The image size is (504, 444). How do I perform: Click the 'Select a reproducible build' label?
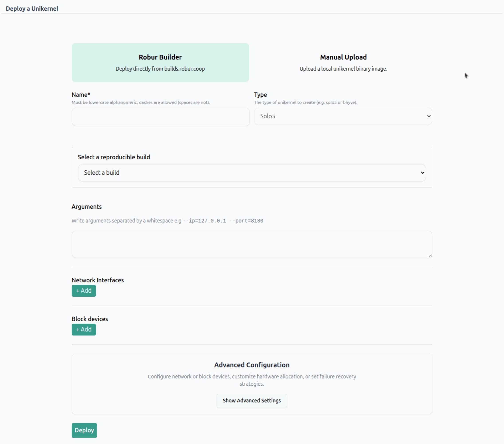(114, 157)
